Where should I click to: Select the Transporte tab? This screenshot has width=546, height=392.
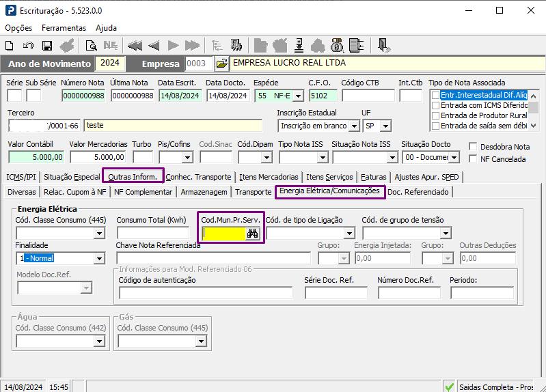253,192
